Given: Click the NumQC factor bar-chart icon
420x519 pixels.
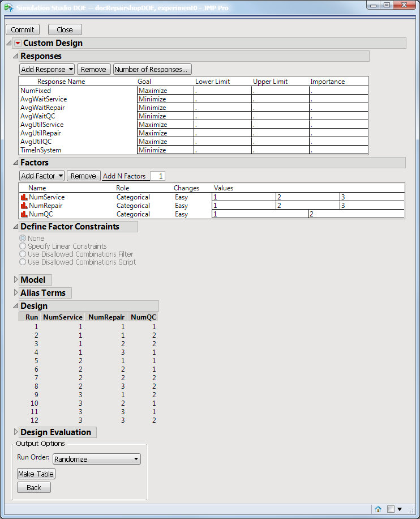Looking at the screenshot, I should pyautogui.click(x=24, y=214).
